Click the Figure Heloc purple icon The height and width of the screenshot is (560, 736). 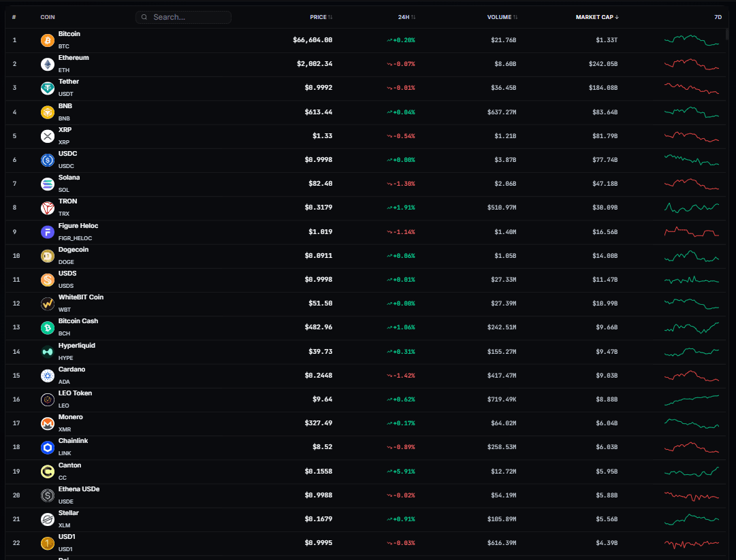(48, 232)
